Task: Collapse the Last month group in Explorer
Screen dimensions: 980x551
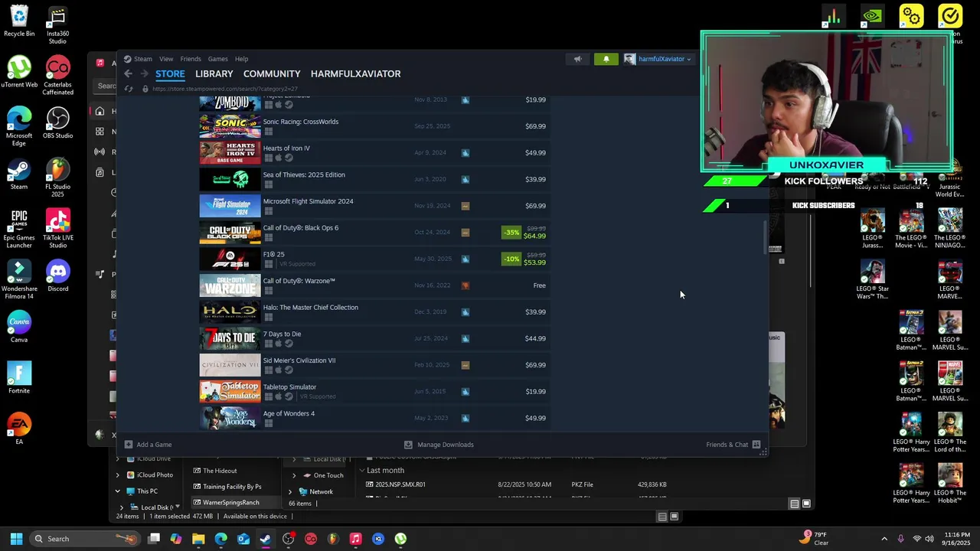Action: 362,470
